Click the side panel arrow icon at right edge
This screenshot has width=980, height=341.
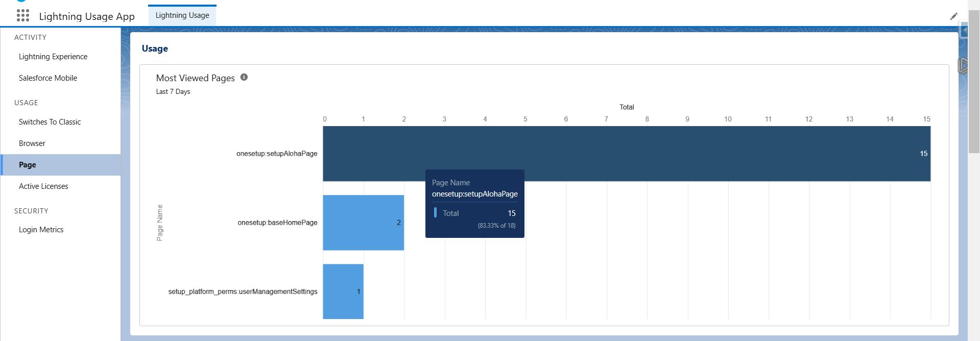click(964, 31)
